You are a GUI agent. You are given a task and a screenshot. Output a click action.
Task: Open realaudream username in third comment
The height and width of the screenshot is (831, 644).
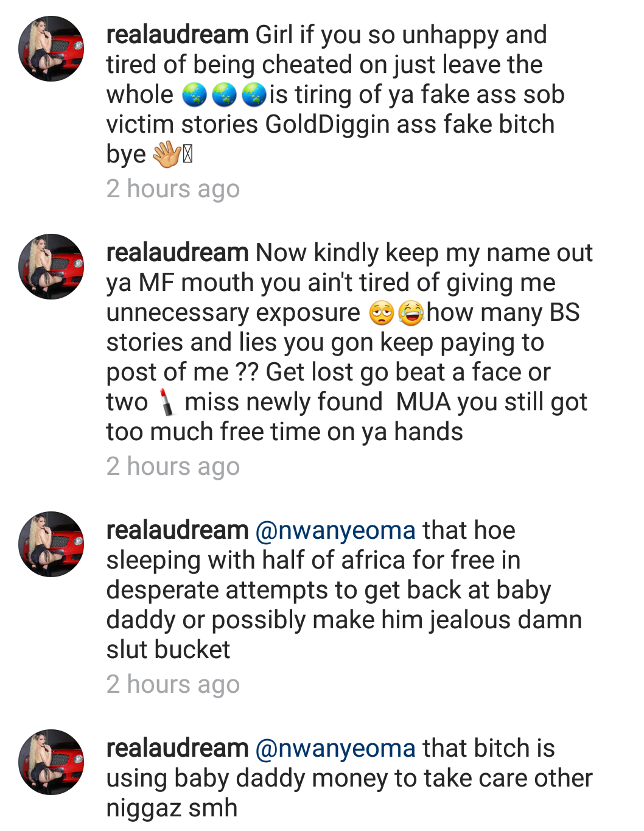pos(177,530)
